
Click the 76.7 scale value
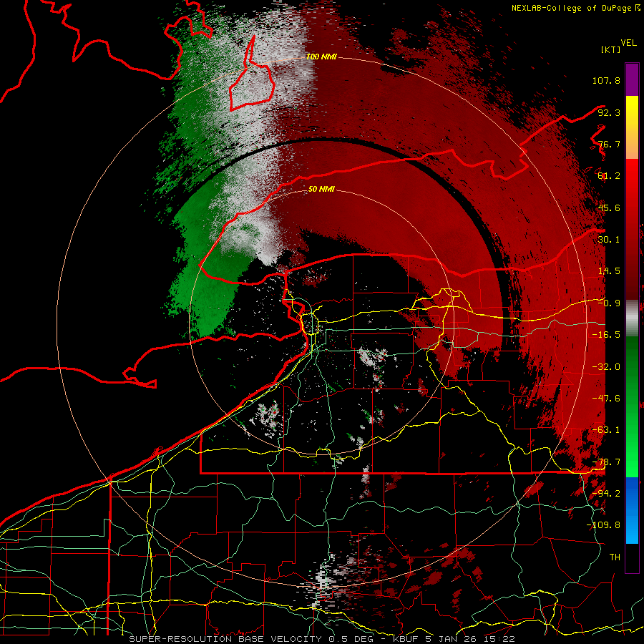tap(609, 144)
